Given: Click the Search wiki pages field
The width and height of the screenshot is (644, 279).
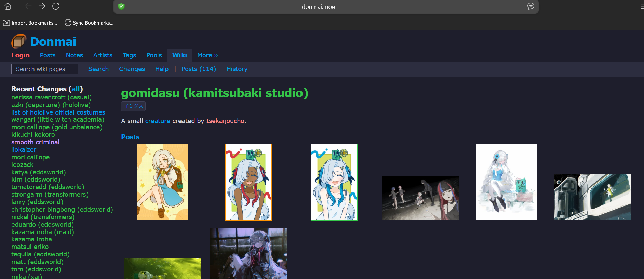Looking at the screenshot, I should tap(44, 69).
